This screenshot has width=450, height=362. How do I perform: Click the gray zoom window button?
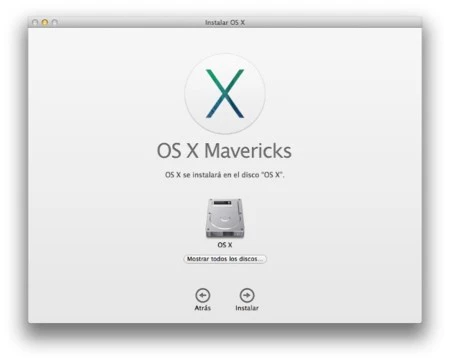click(55, 22)
